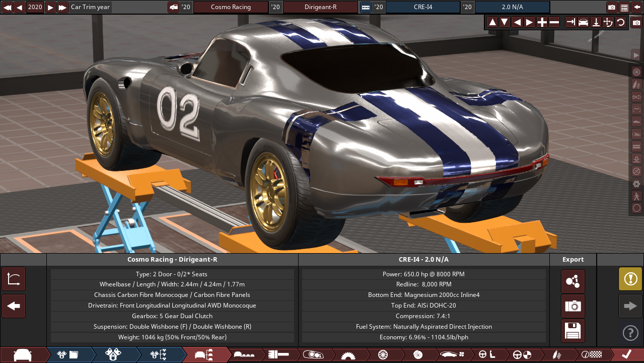The image size is (644, 363).
Task: Click the engine block icon before CRE-I4
Action: 366,8
